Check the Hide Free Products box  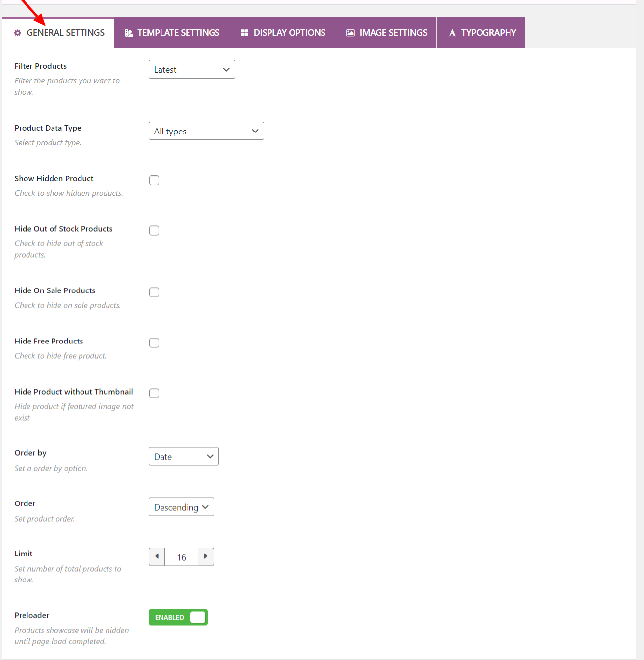click(x=154, y=343)
